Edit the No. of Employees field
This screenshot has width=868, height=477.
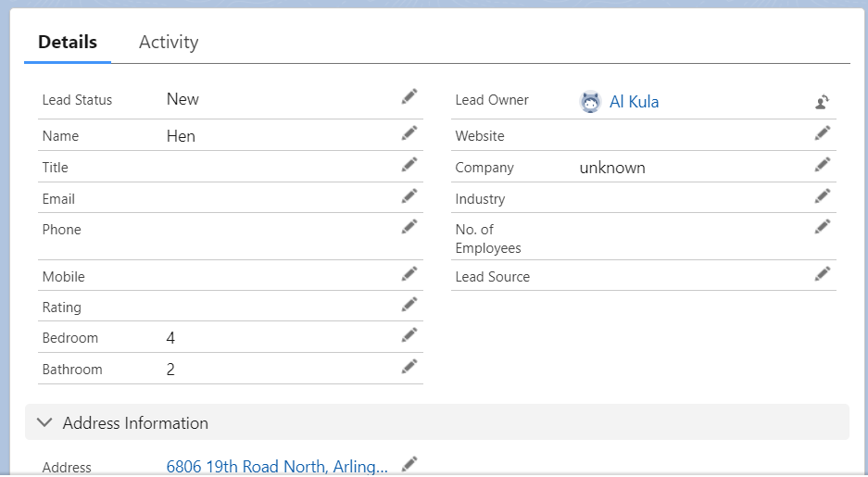click(822, 227)
